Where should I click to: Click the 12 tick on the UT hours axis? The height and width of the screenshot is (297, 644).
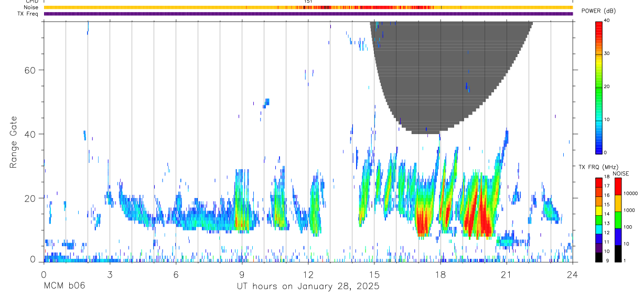click(x=308, y=274)
